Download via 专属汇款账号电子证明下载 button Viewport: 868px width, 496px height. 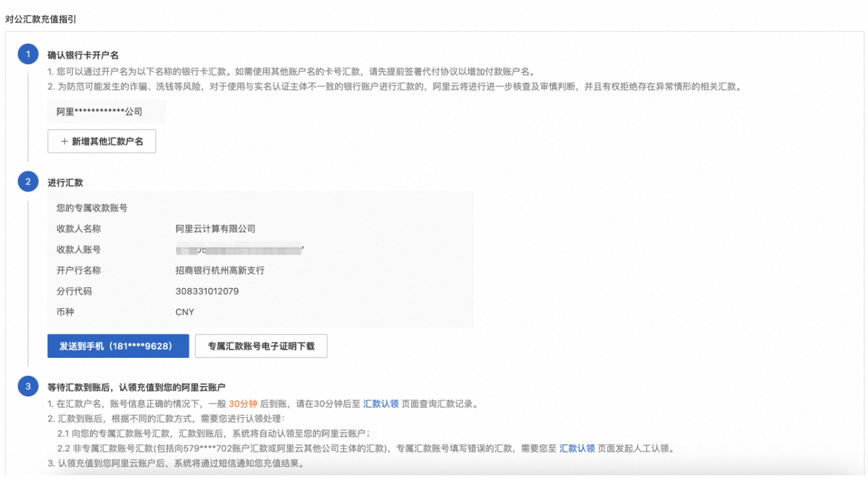261,346
